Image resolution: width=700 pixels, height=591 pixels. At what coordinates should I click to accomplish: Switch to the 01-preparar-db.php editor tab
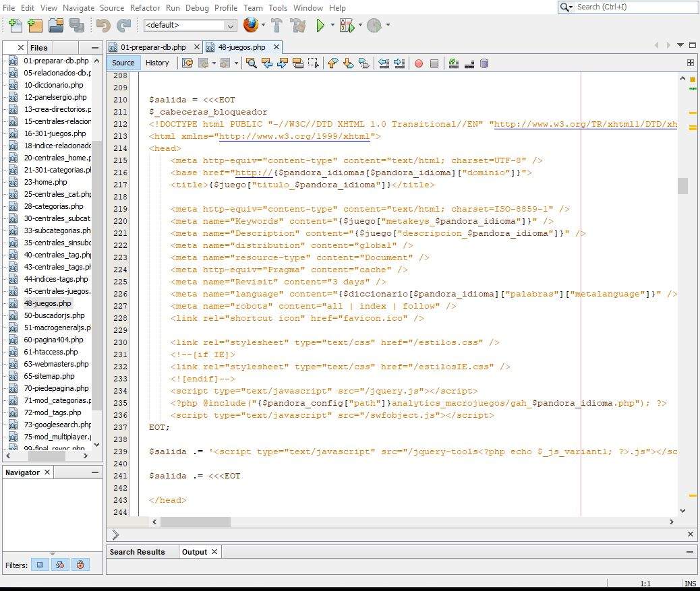(153, 47)
